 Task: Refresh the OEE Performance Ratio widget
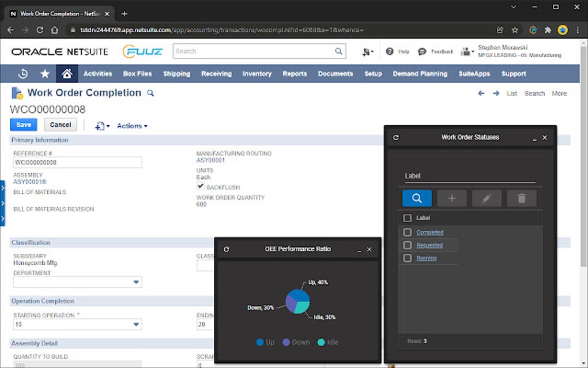[227, 249]
